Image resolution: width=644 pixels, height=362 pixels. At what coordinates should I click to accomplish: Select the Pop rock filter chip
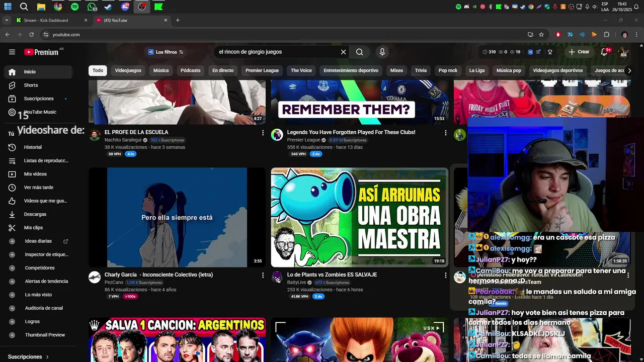448,70
